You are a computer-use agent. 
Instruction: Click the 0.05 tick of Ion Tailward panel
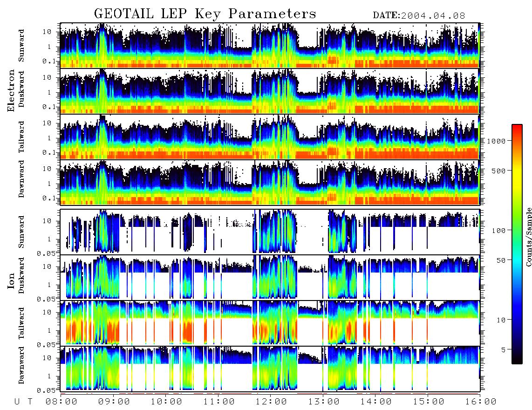click(46, 344)
